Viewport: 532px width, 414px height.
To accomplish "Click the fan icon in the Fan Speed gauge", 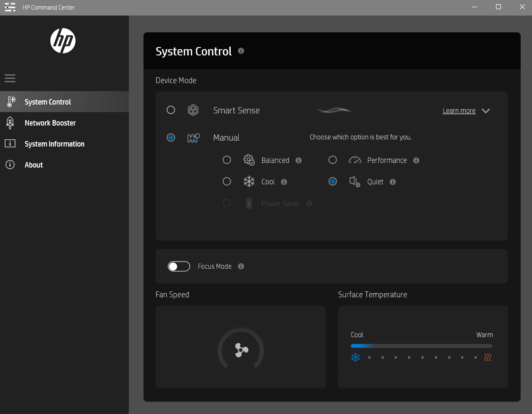I will point(241,350).
